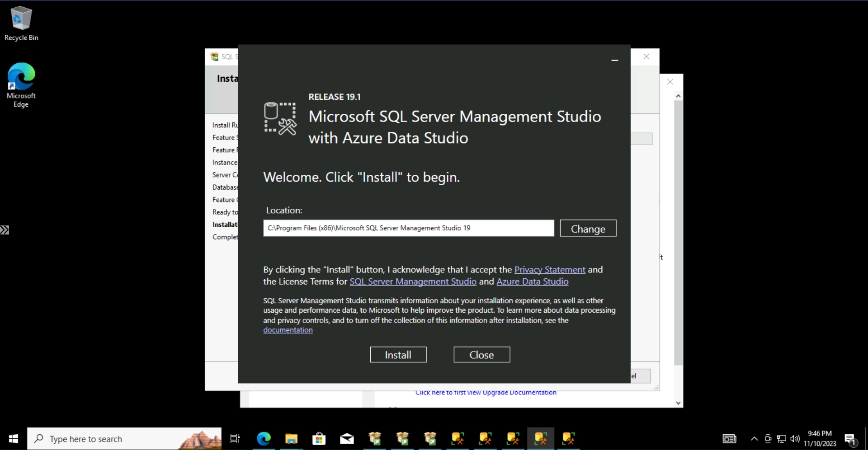Open Microsoft Edge desktop shortcut
Viewport: 868px width, 450px height.
click(21, 85)
